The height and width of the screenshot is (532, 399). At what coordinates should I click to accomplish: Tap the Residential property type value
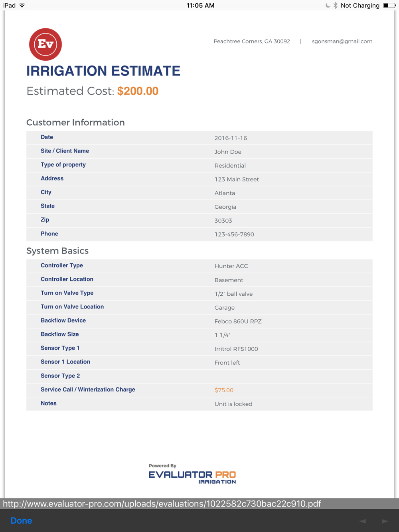point(230,166)
